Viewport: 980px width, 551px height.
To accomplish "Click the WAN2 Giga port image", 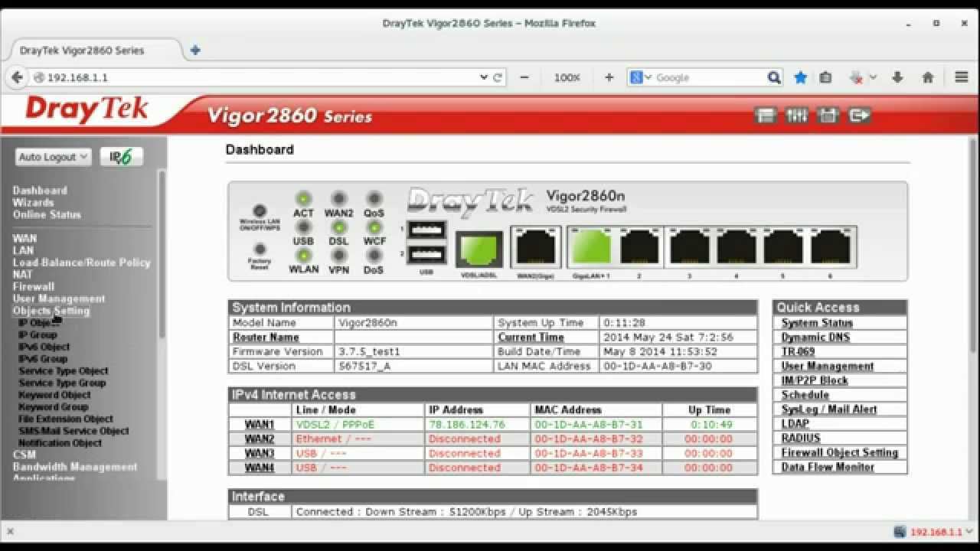I will (535, 246).
